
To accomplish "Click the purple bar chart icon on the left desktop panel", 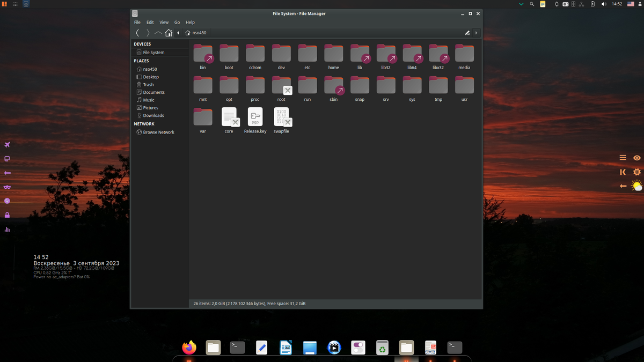I will tap(8, 230).
